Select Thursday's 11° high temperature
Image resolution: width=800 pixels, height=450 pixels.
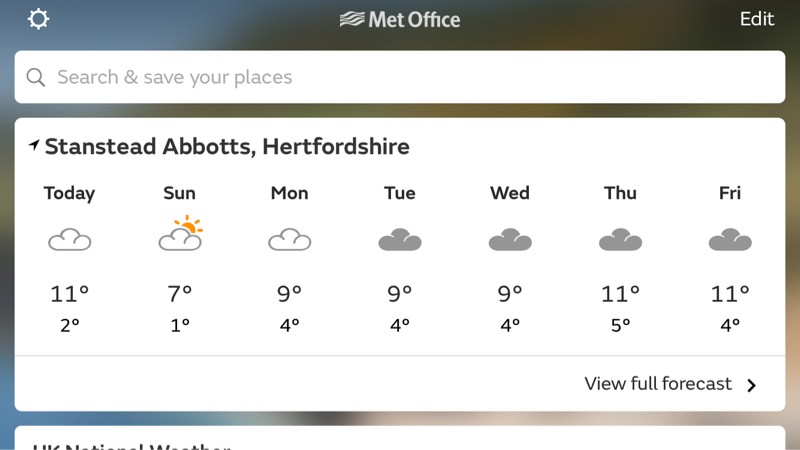620,294
